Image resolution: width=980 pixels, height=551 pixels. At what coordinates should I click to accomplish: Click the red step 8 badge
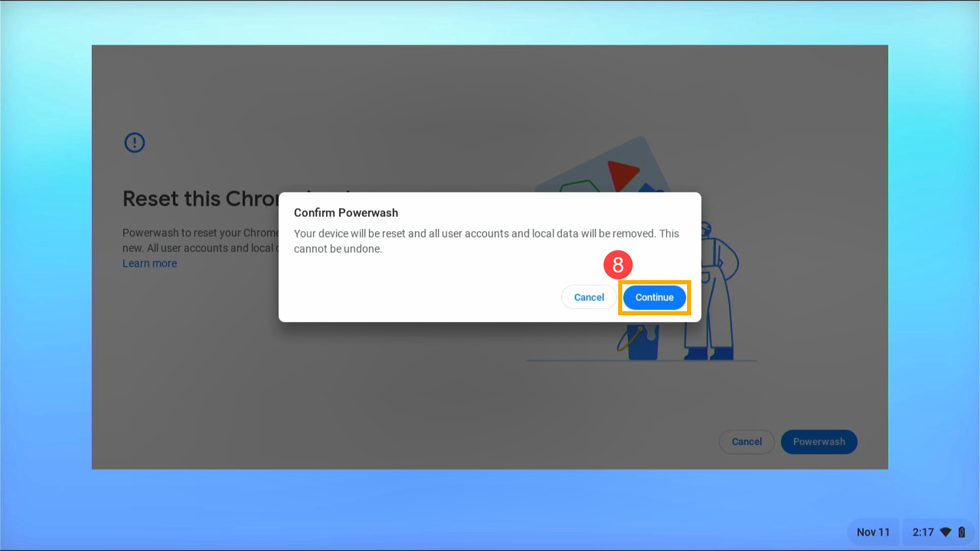618,265
